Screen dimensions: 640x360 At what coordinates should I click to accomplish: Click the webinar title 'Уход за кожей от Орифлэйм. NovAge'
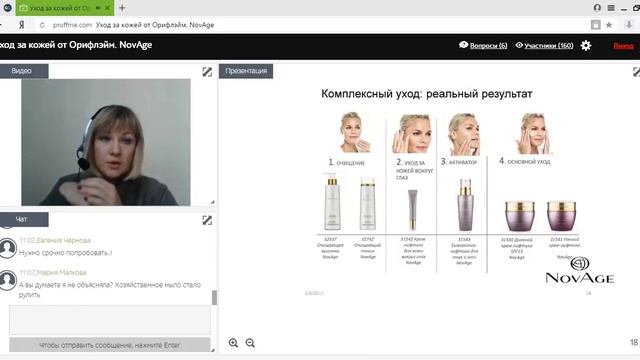coord(76,45)
